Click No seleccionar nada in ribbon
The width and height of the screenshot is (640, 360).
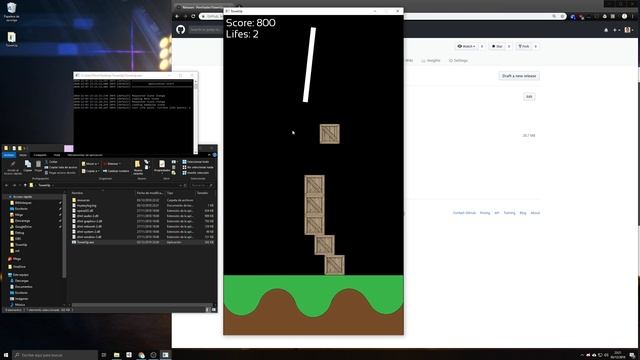tap(198, 167)
